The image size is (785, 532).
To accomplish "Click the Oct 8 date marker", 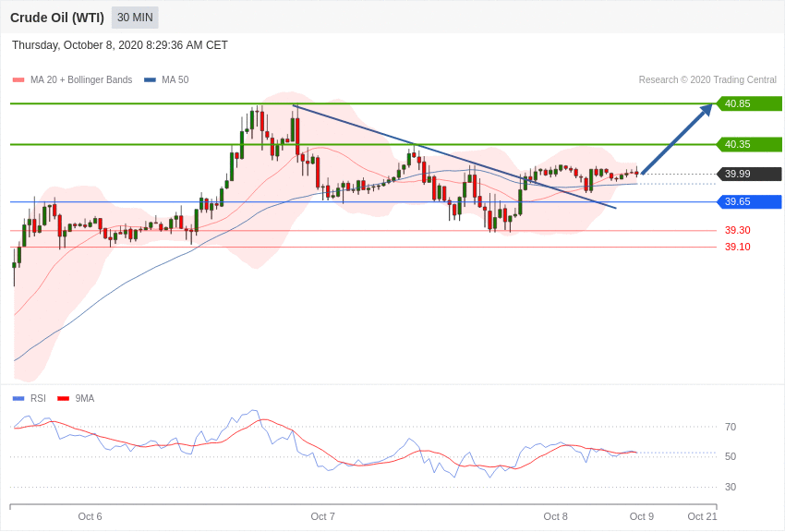I will pyautogui.click(x=556, y=516).
